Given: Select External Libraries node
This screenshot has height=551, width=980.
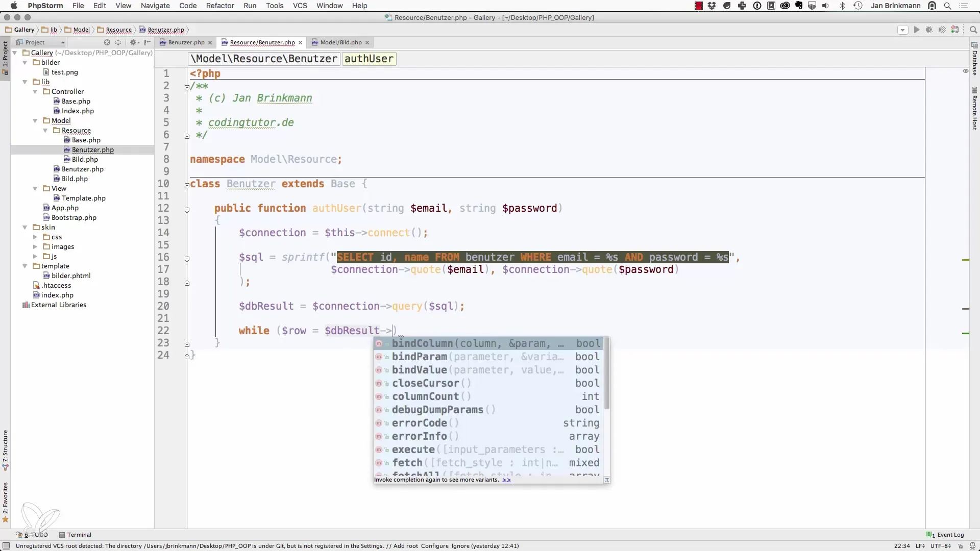Looking at the screenshot, I should coord(58,305).
